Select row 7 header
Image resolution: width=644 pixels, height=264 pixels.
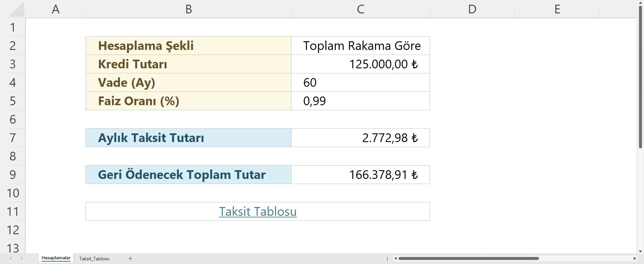(13, 138)
